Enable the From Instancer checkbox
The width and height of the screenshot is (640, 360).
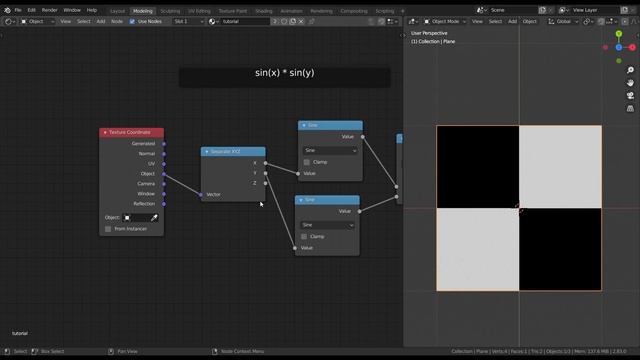[x=108, y=229]
